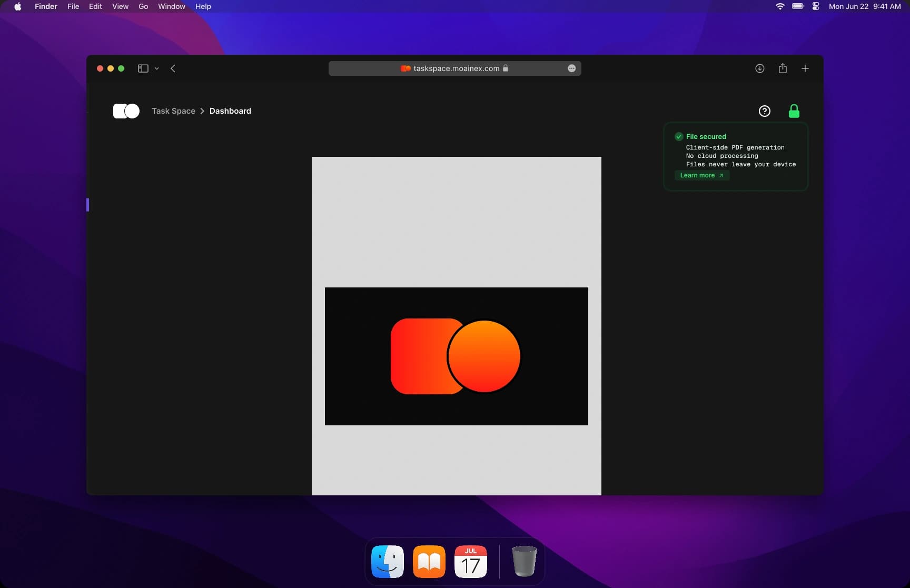Open the sidebar options dropdown arrow
Screen dimensions: 910x588
tap(157, 68)
